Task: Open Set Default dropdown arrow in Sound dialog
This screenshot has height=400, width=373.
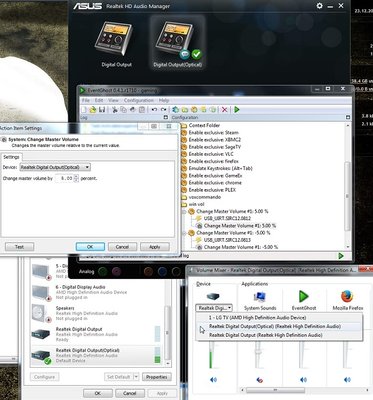Action: pyautogui.click(x=136, y=377)
